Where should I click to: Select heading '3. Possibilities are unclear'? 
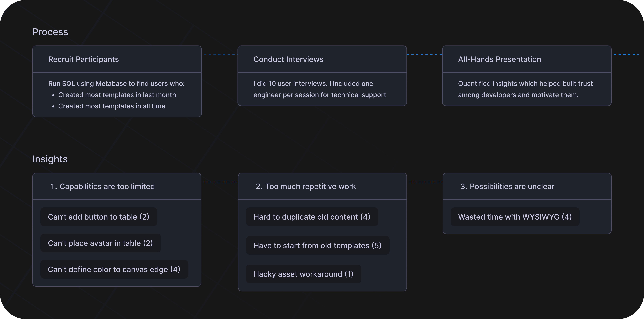(507, 186)
